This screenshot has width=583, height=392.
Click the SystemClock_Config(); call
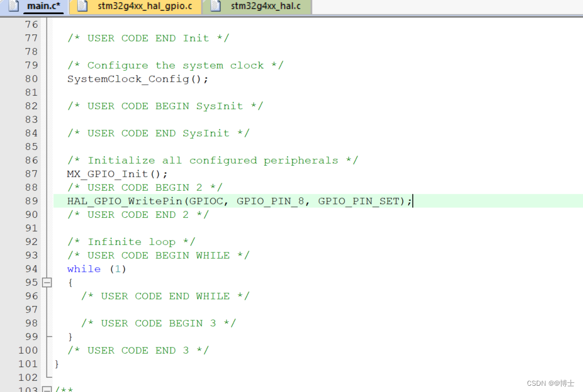click(137, 79)
